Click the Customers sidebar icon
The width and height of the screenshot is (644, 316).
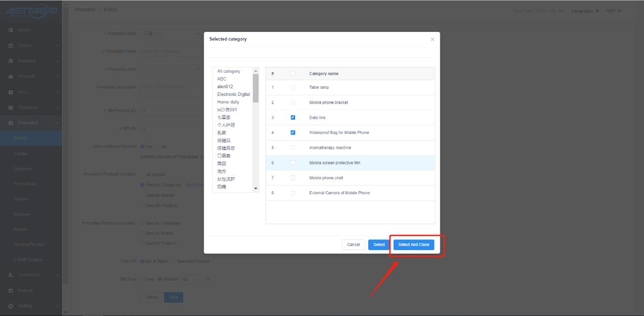11,275
